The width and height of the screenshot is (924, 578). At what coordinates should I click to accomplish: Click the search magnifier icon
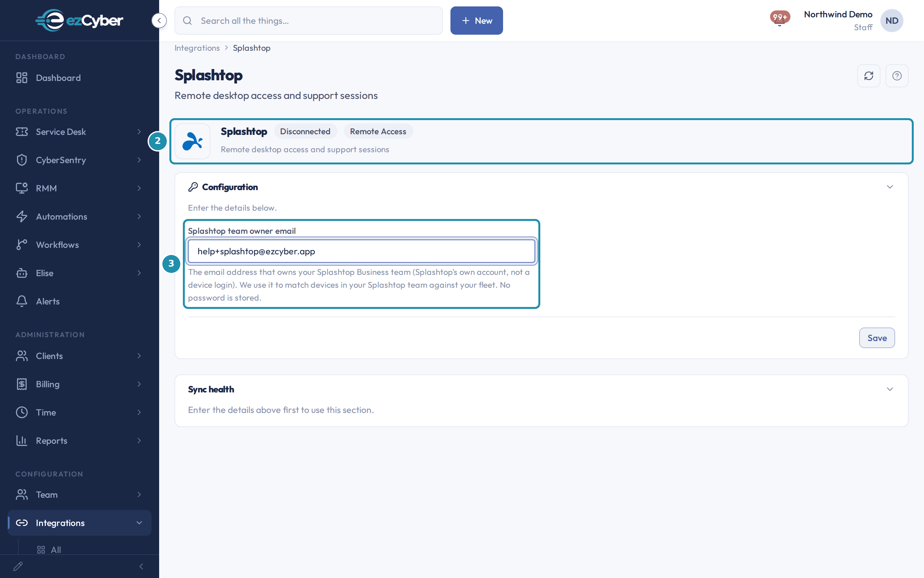187,21
